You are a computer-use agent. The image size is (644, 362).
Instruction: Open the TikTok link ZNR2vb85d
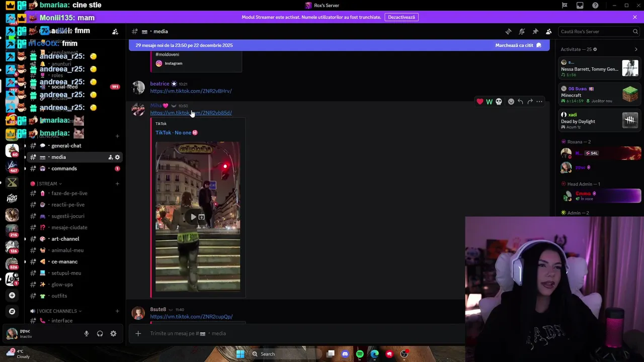coord(191,113)
